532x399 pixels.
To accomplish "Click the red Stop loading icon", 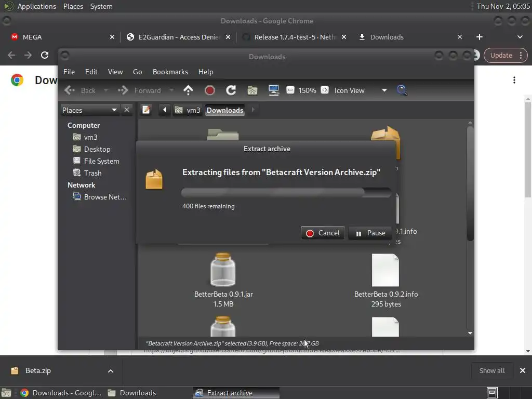I will coord(210,90).
